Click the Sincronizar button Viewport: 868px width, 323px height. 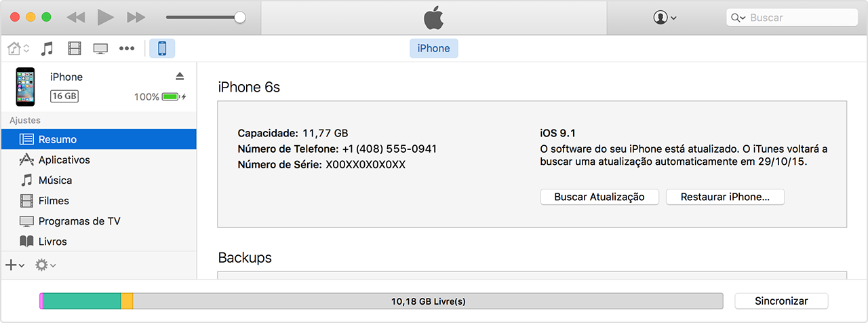781,301
